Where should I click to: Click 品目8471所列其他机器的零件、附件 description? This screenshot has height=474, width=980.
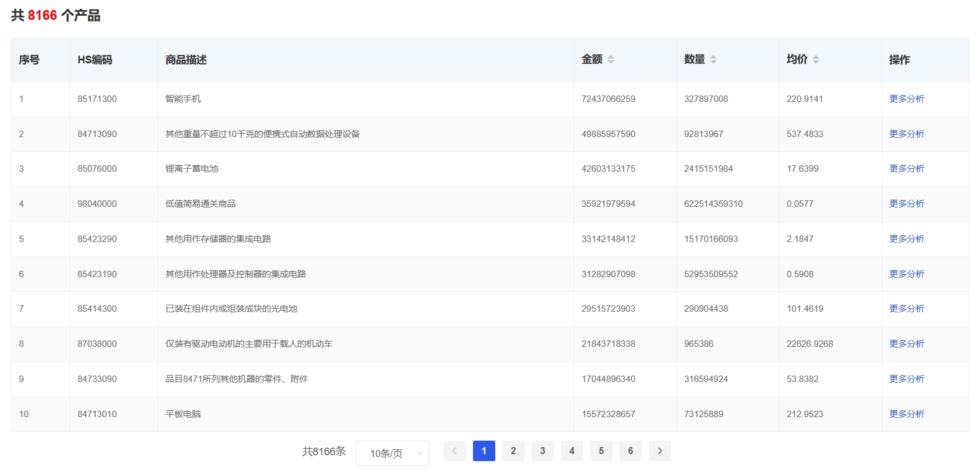pyautogui.click(x=237, y=379)
